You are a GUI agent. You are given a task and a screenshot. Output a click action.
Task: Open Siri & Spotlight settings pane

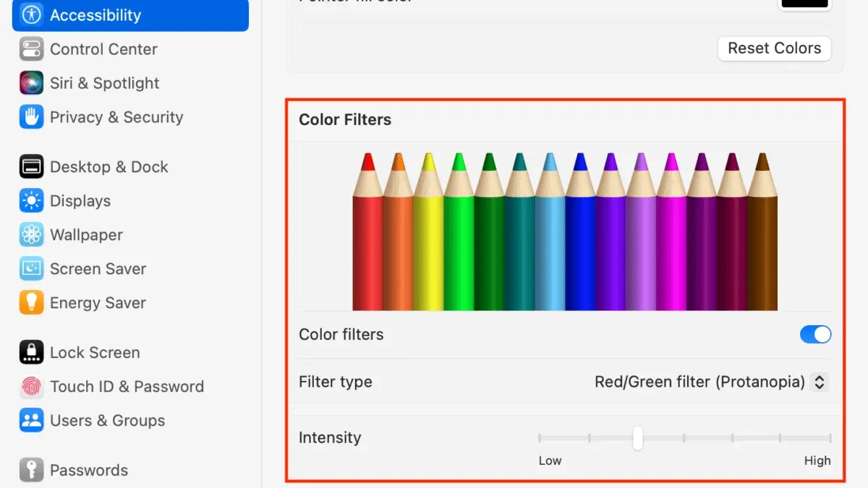click(130, 83)
